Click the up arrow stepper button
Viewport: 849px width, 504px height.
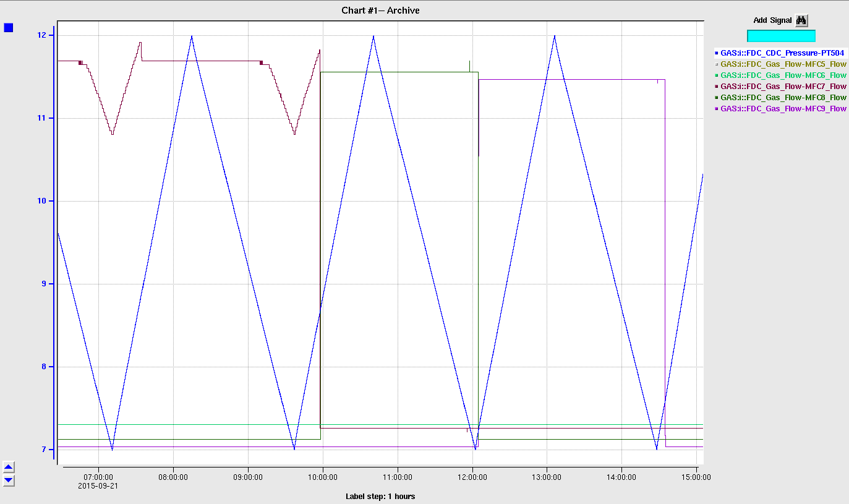(x=9, y=468)
